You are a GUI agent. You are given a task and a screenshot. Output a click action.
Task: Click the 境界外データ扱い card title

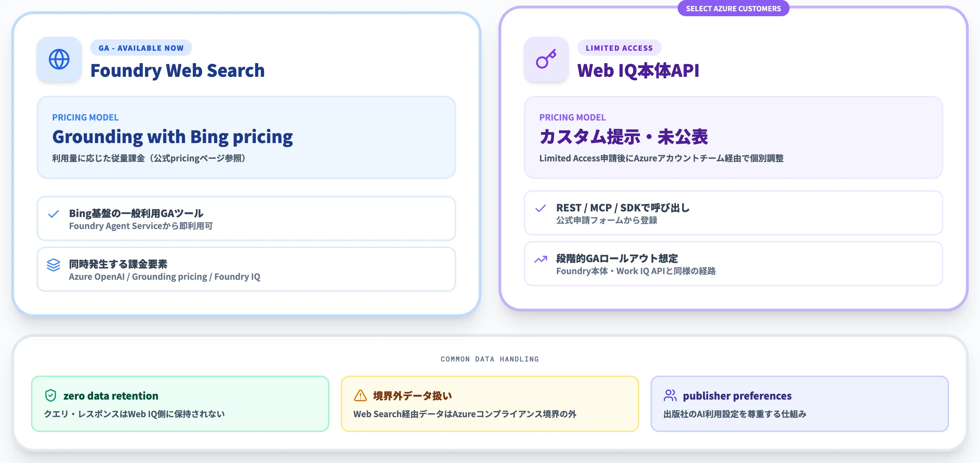tap(413, 396)
